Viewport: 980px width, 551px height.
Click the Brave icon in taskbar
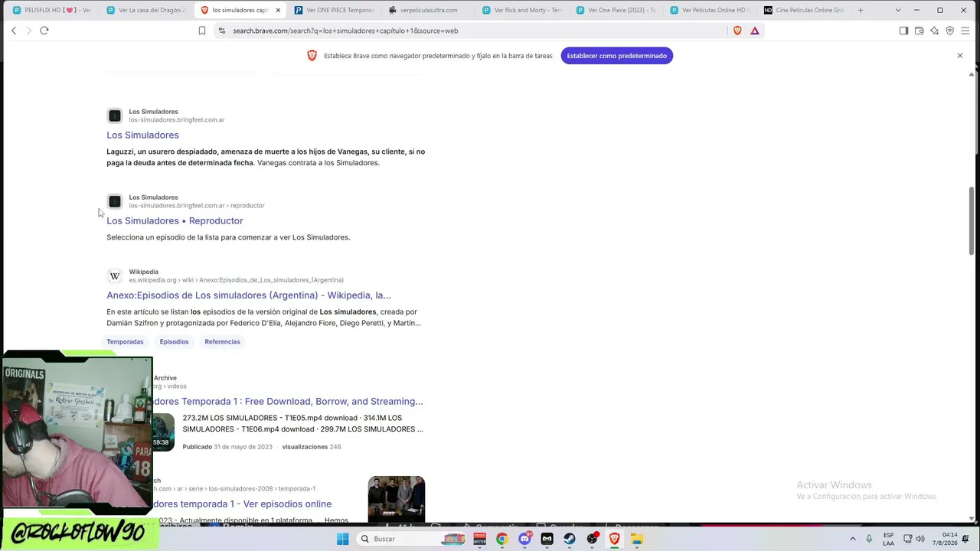(614, 539)
